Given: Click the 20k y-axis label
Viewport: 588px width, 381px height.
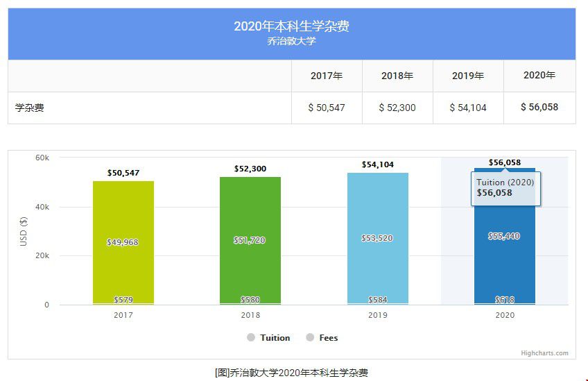Looking at the screenshot, I should [x=42, y=255].
